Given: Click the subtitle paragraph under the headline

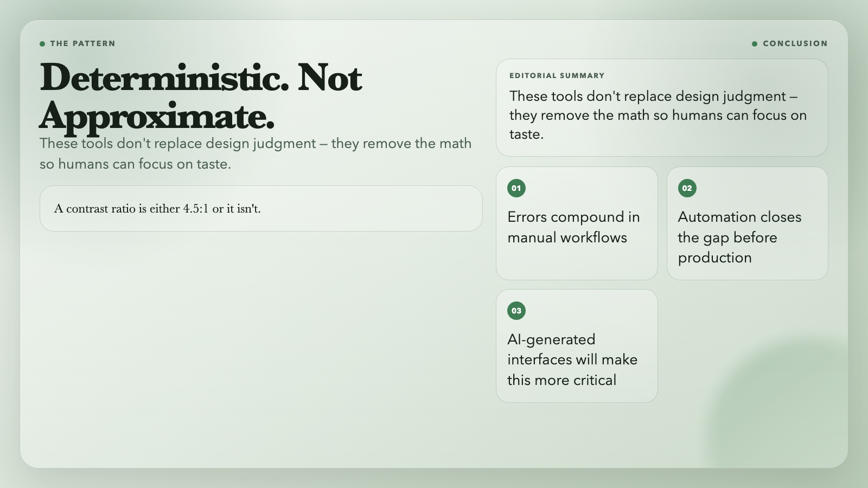Looking at the screenshot, I should click(x=256, y=153).
